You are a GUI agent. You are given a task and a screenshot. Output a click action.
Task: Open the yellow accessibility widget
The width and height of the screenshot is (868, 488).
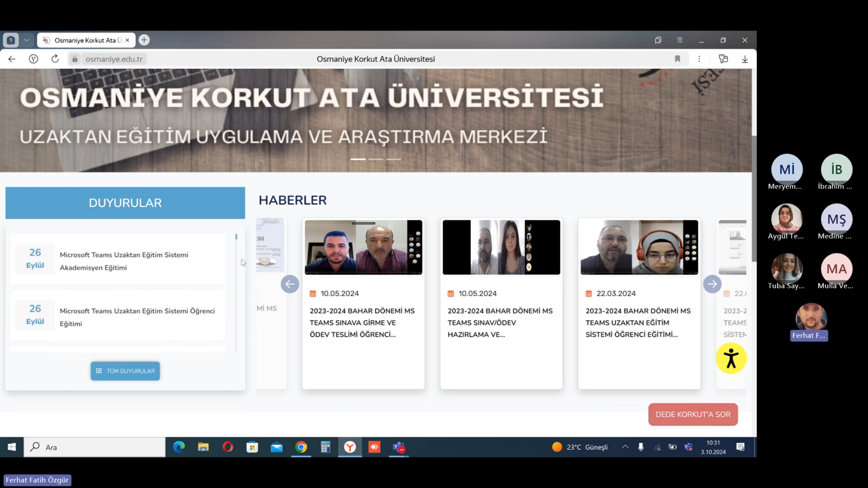pos(731,358)
